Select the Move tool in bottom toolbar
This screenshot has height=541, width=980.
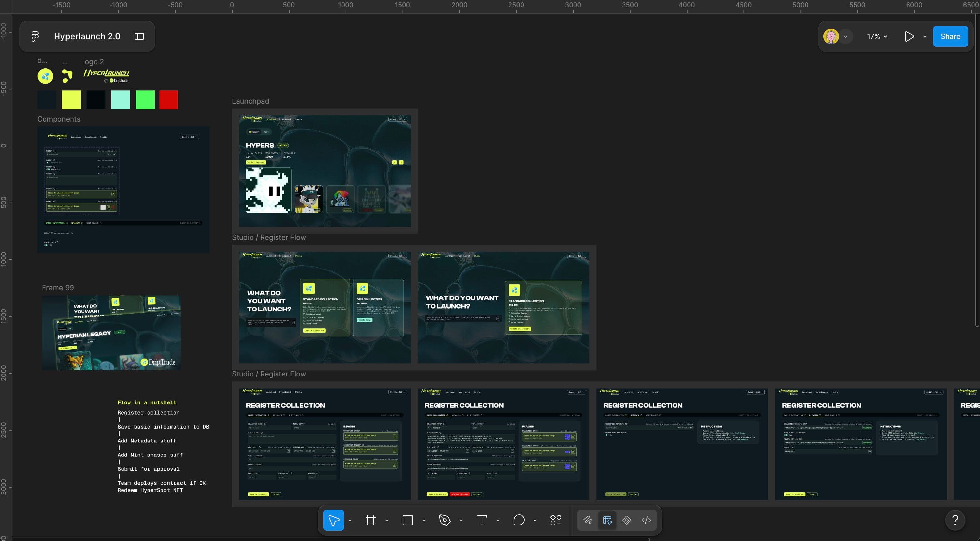pos(334,520)
